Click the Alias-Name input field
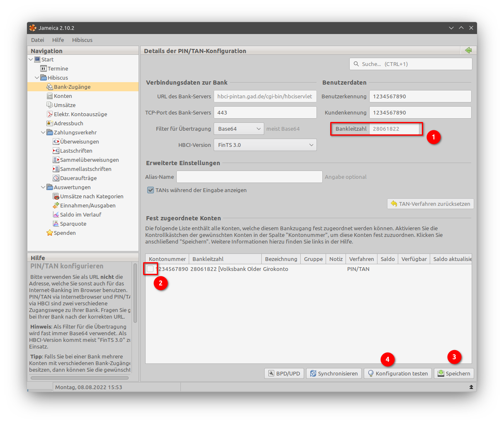 (x=249, y=177)
